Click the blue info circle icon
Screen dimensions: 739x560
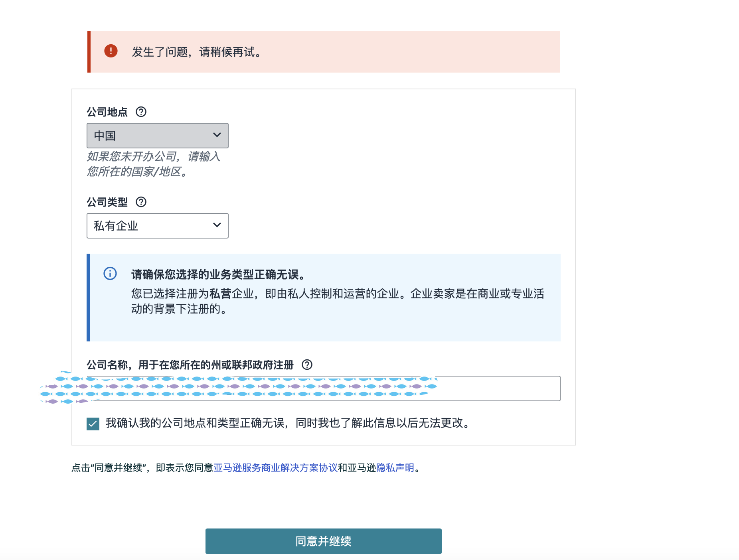(x=110, y=274)
